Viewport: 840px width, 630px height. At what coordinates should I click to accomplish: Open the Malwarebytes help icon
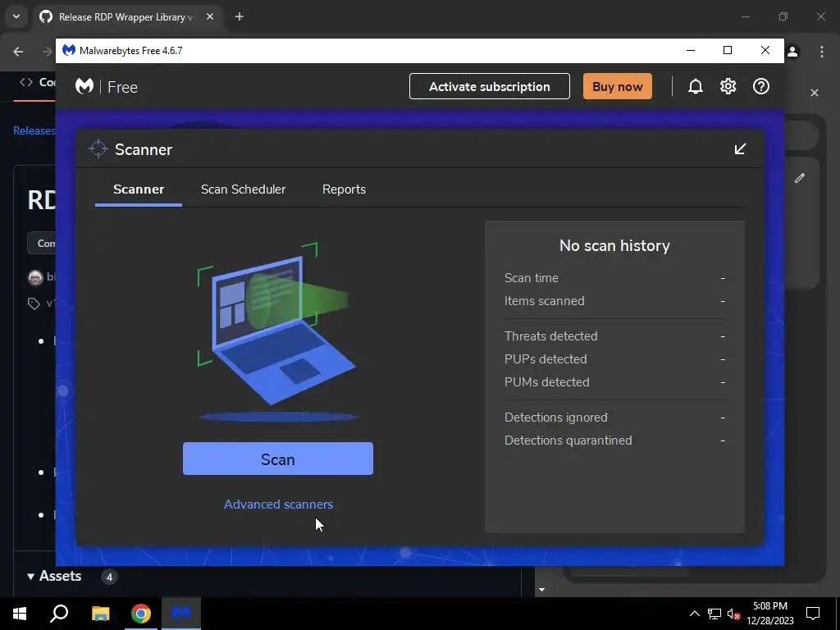tap(761, 86)
